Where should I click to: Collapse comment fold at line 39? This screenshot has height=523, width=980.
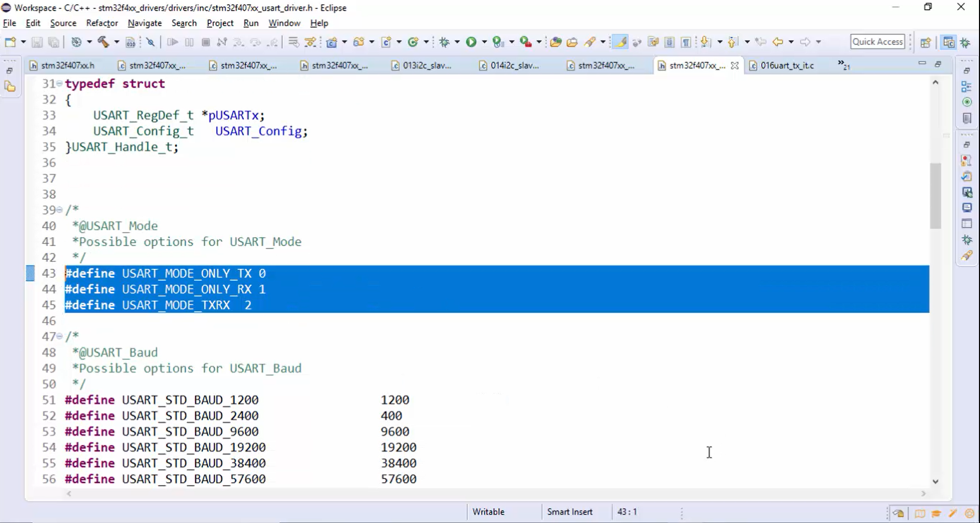tap(60, 210)
